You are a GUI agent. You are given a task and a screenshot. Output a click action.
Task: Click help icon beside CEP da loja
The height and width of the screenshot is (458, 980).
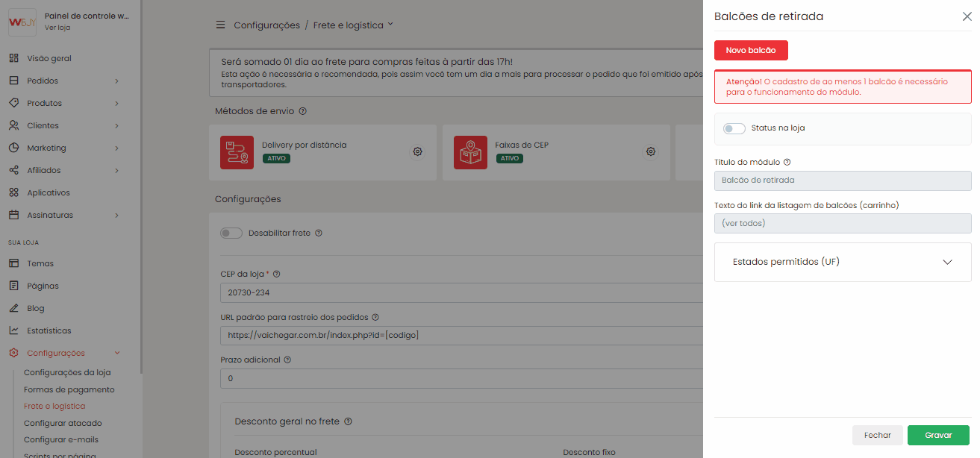coord(276,275)
